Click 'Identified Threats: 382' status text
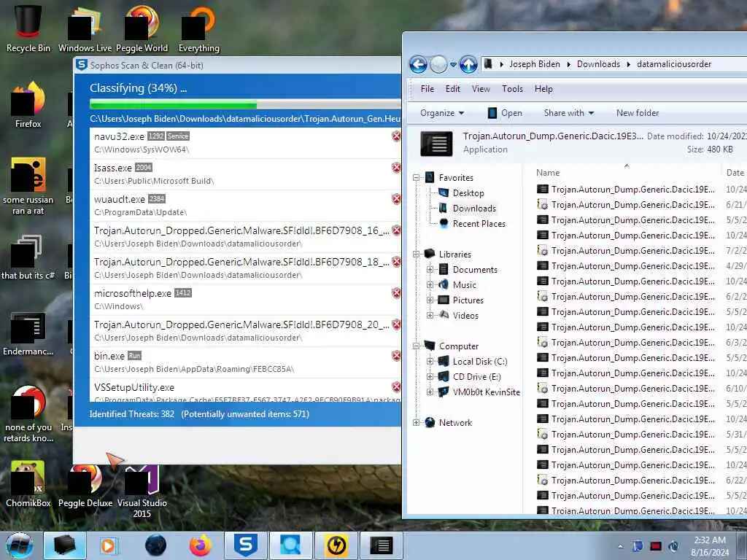The image size is (747, 560). coord(131,414)
